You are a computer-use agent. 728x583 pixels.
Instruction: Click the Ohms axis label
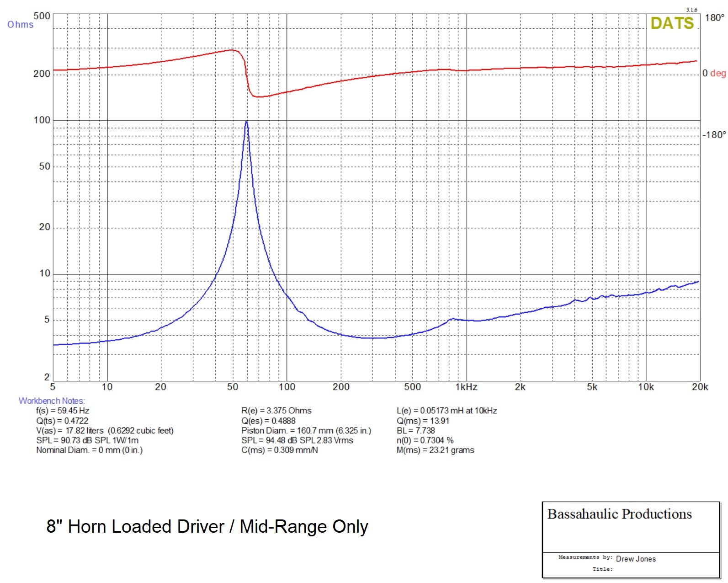[20, 25]
